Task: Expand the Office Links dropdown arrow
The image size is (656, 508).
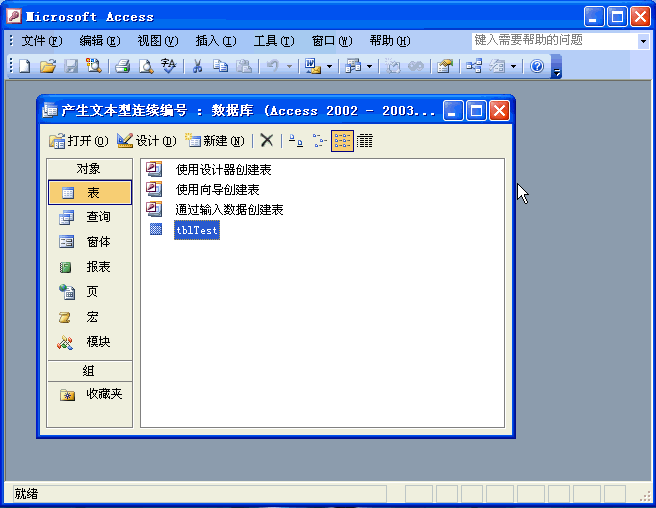Action: (x=329, y=67)
